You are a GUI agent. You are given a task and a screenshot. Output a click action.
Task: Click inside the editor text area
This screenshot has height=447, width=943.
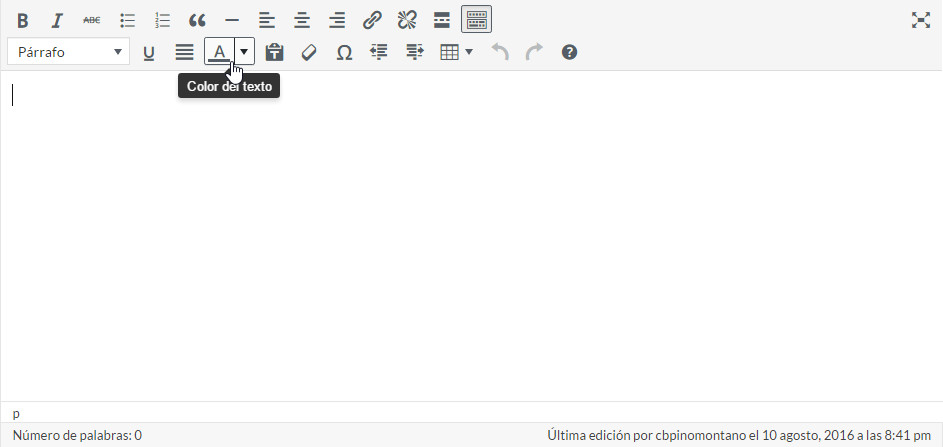pyautogui.click(x=472, y=236)
